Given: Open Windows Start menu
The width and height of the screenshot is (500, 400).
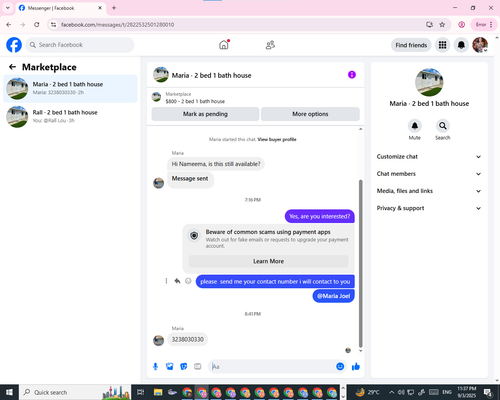Looking at the screenshot, I should click(x=9, y=392).
